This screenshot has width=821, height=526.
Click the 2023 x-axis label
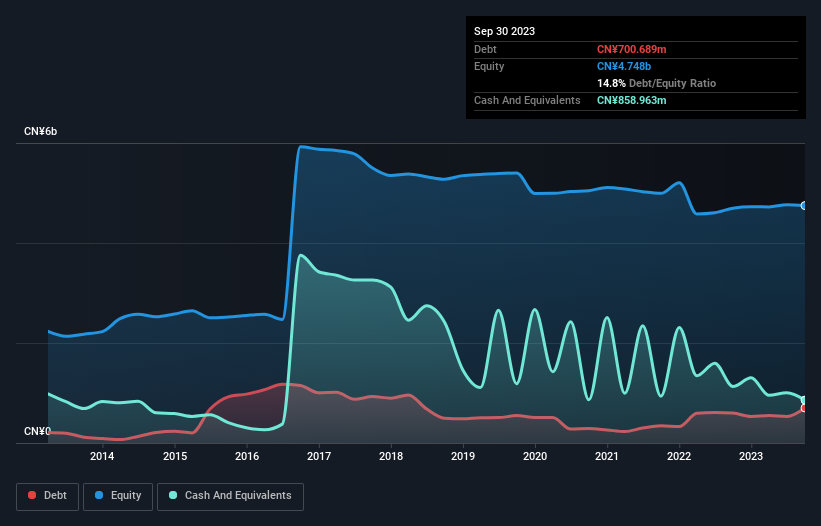tap(751, 456)
